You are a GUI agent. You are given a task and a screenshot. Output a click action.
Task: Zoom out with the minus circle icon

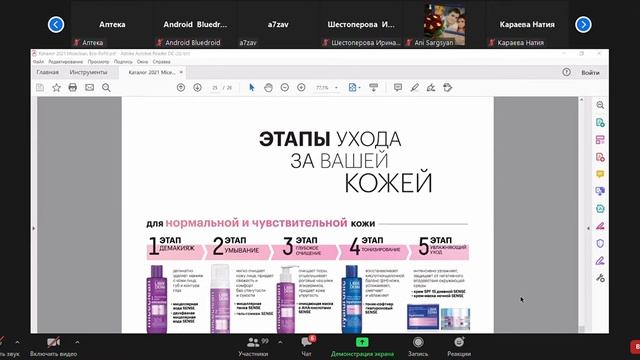tap(284, 87)
